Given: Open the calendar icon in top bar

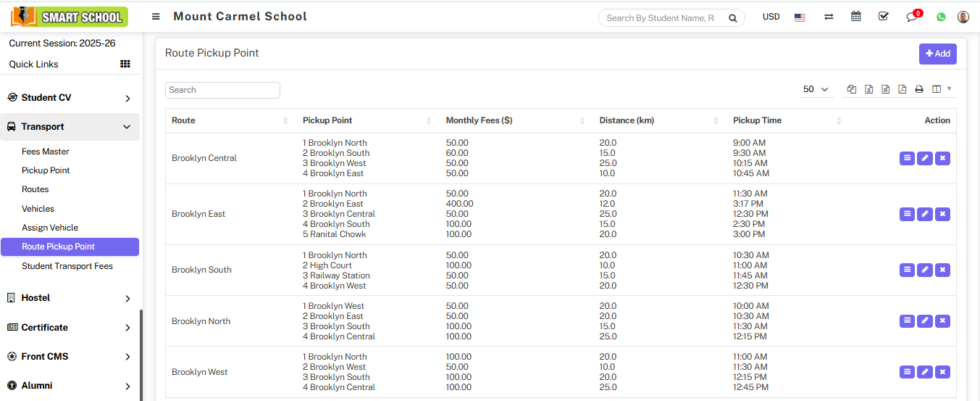Looking at the screenshot, I should point(856,17).
